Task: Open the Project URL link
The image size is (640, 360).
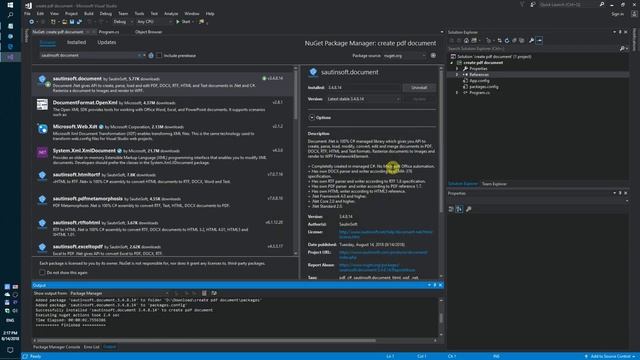Action: pyautogui.click(x=383, y=255)
